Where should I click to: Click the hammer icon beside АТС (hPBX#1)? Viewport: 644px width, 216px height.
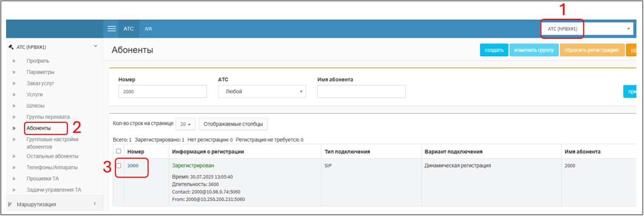[11, 48]
